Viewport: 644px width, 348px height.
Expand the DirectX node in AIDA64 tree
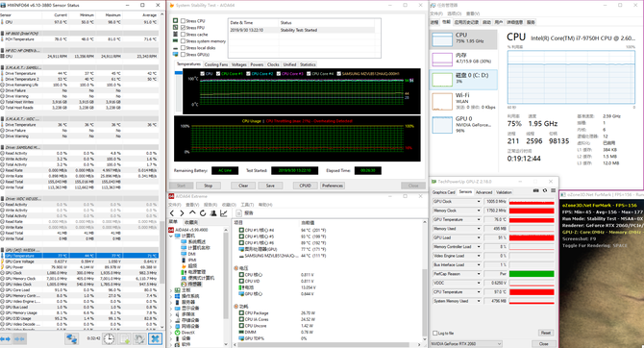pyautogui.click(x=171, y=333)
